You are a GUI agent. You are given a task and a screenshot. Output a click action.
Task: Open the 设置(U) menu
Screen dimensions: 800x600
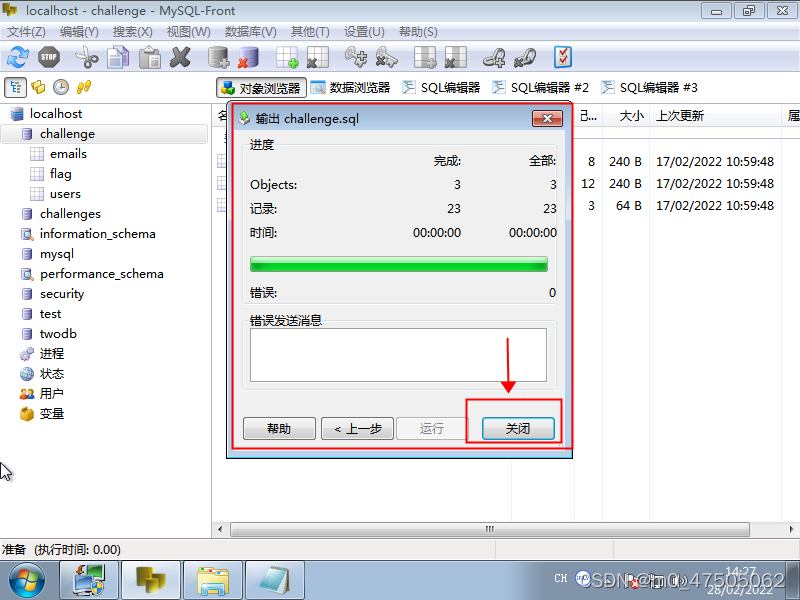pos(364,32)
